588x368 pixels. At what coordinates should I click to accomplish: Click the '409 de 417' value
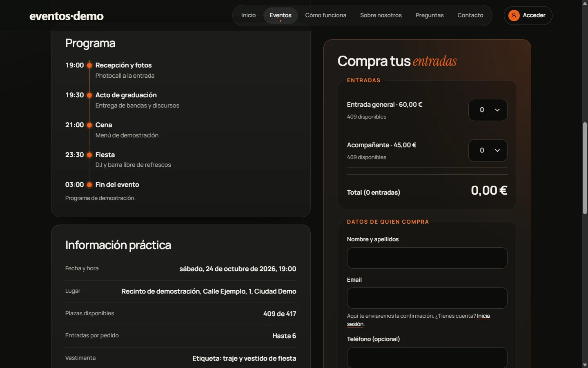280,314
